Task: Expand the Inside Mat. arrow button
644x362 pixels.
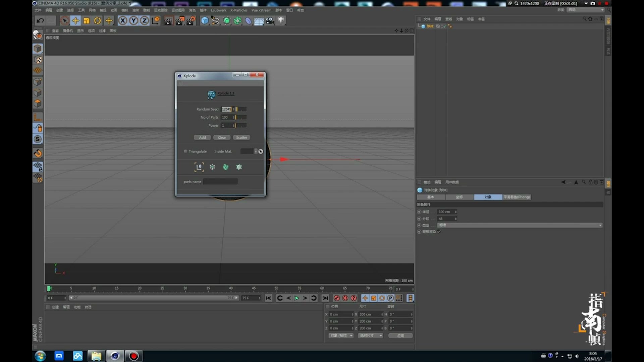Action: (256, 152)
